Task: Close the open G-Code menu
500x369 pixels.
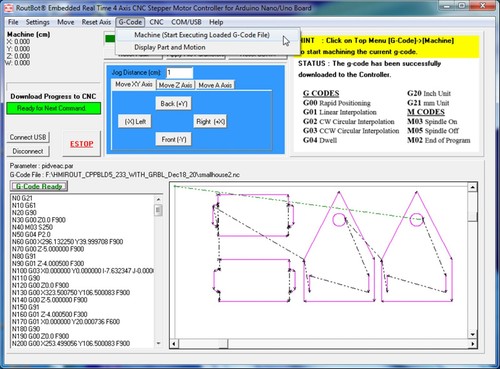Action: point(130,22)
